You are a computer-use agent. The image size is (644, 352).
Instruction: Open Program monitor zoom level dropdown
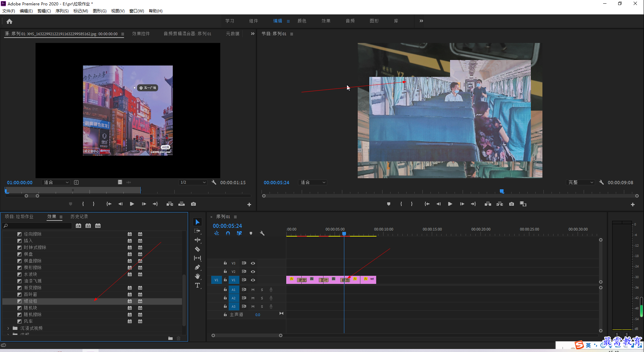pos(313,183)
